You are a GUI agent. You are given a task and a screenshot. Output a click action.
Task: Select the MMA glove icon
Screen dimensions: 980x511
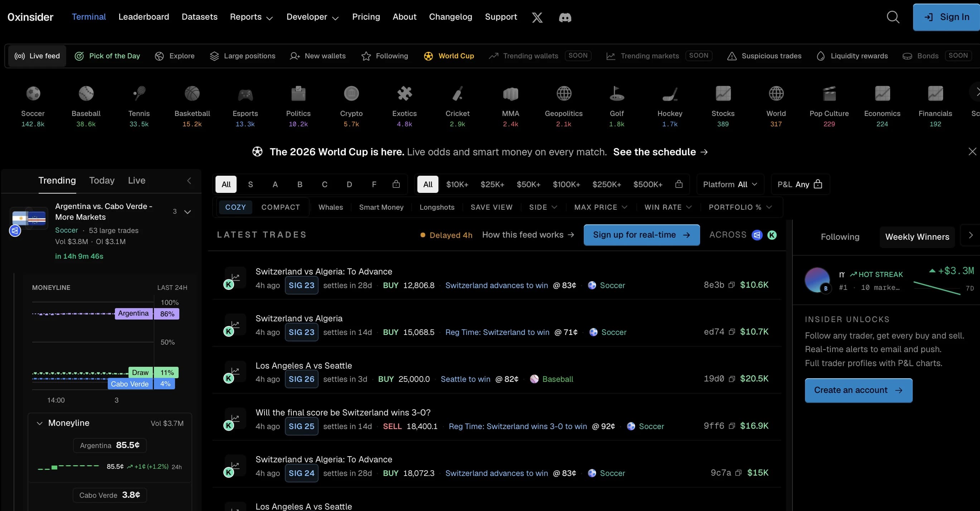[510, 93]
